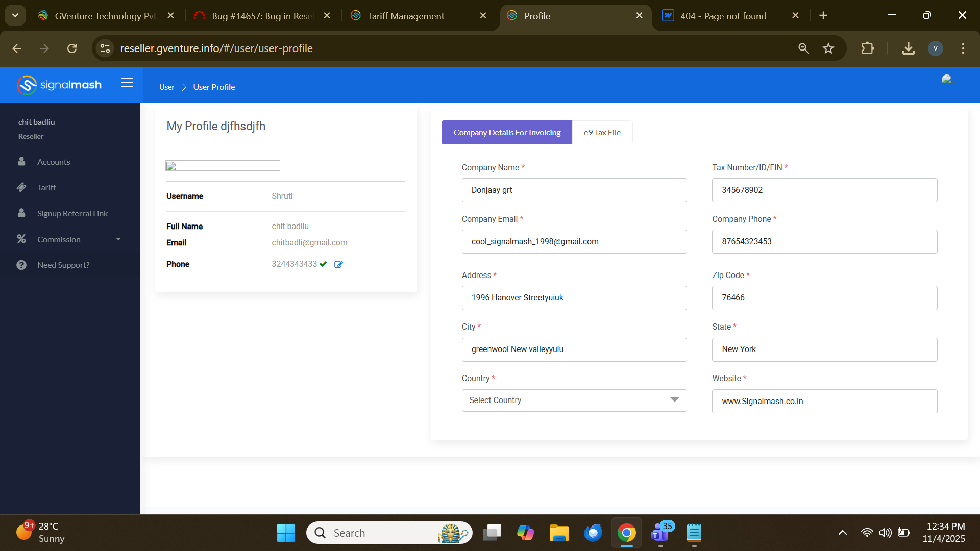Click the edit phone number icon
The width and height of the screenshot is (980, 551).
point(338,264)
